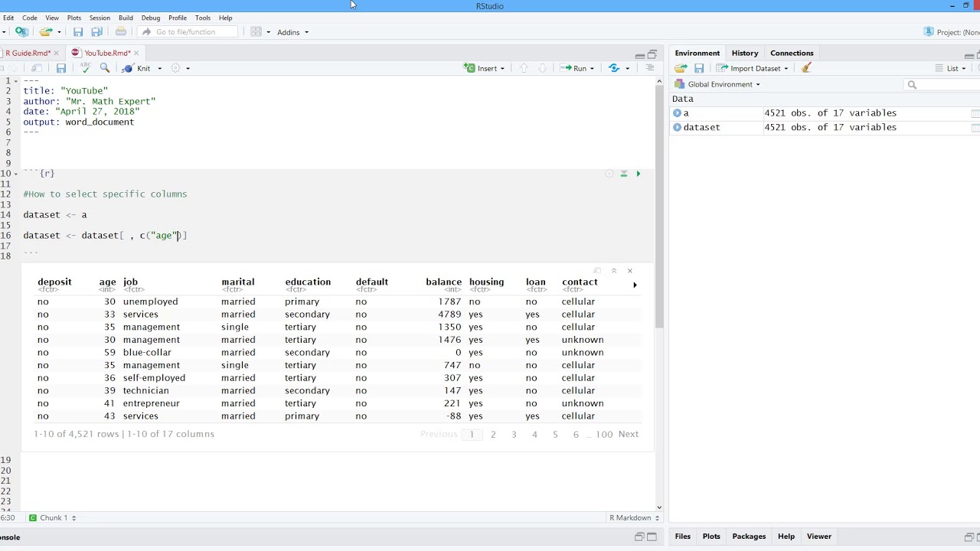
Task: Expand the 'dataset' data frame entry
Action: point(677,127)
